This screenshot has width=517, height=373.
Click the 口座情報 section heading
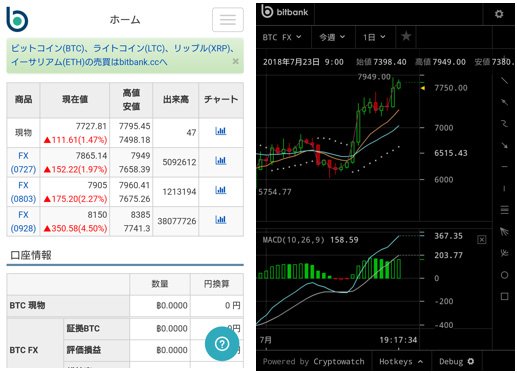tap(31, 256)
